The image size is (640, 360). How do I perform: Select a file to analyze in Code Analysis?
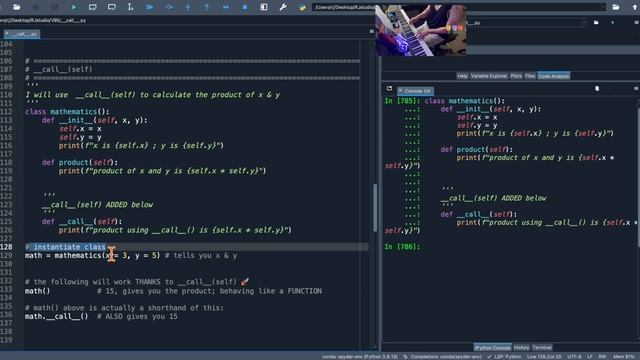[x=596, y=22]
